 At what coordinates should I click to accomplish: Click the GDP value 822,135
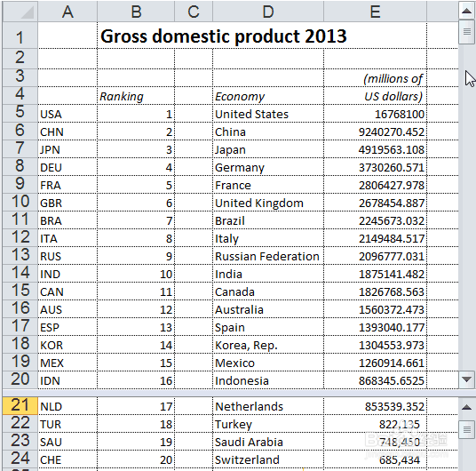click(376, 424)
